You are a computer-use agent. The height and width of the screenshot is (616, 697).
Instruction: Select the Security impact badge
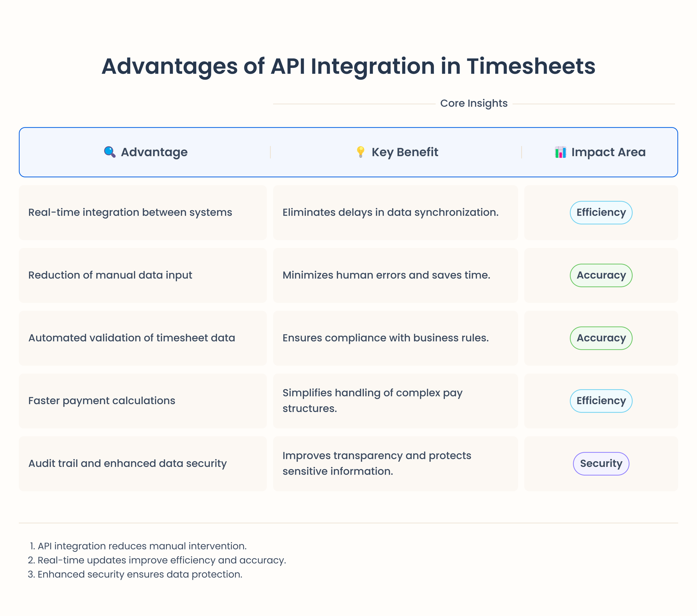click(600, 463)
